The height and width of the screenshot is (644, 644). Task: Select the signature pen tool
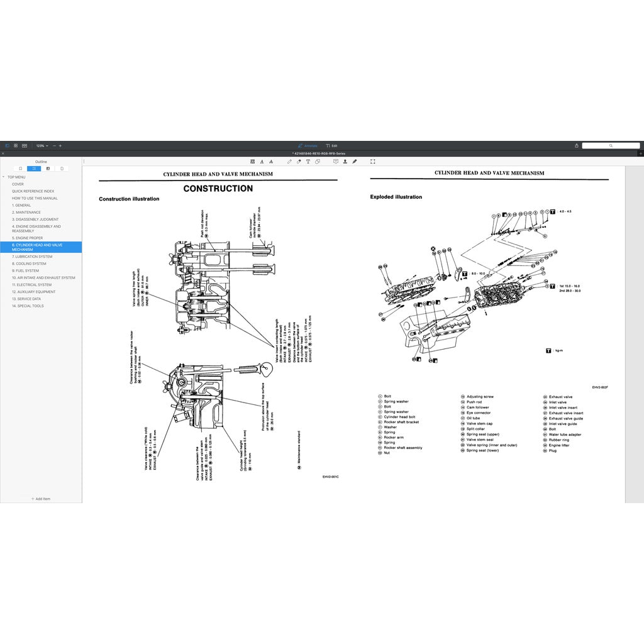(355, 161)
